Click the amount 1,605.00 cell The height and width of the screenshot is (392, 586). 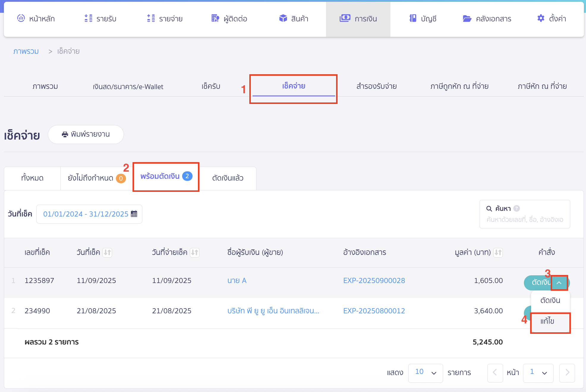point(488,281)
